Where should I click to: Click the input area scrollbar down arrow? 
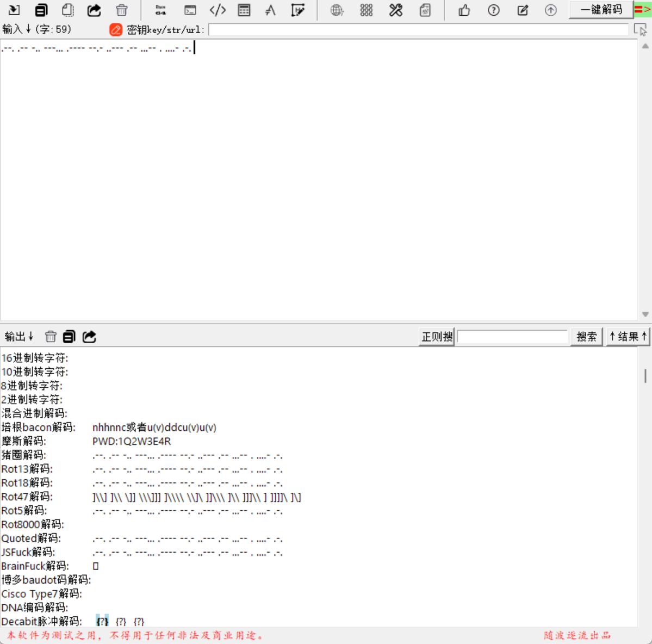(x=645, y=314)
